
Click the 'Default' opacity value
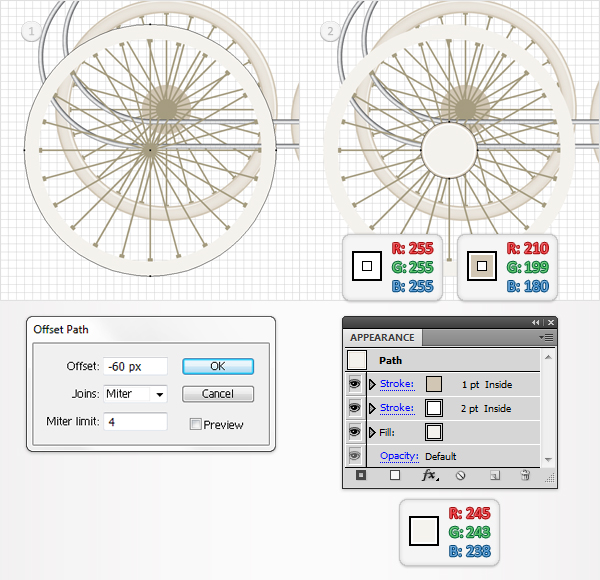click(440, 456)
